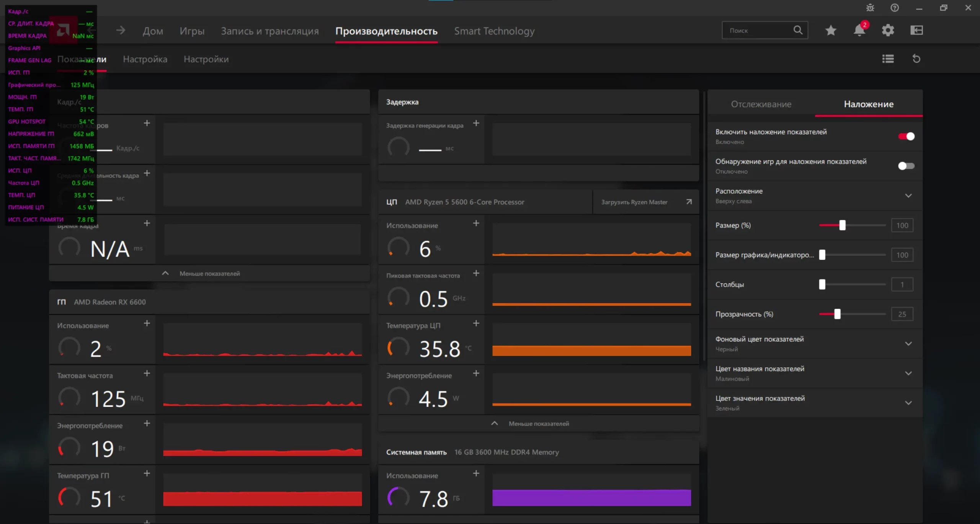Open the notifications bell icon
The width and height of the screenshot is (980, 524).
(859, 30)
